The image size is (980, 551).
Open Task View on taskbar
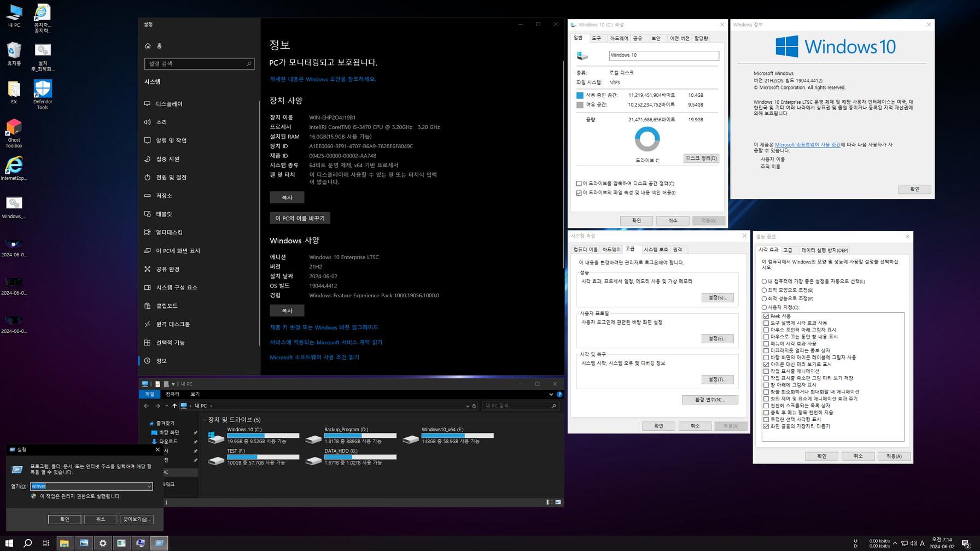(46, 543)
